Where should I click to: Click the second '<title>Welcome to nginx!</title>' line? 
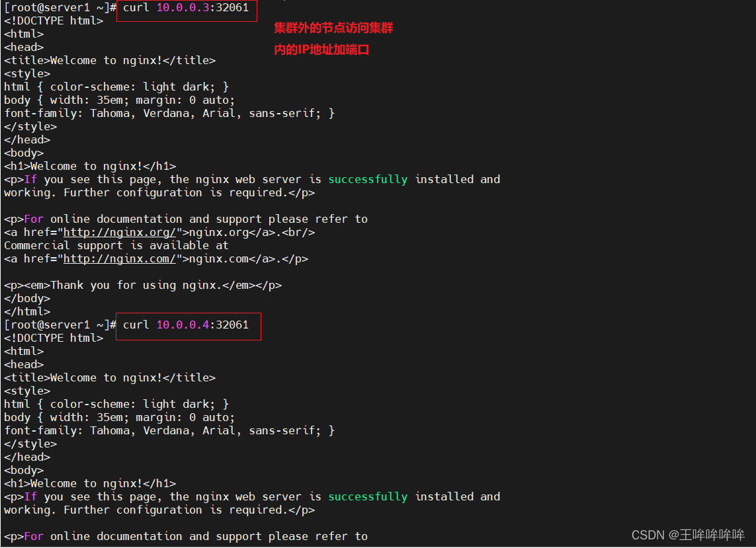[110, 377]
